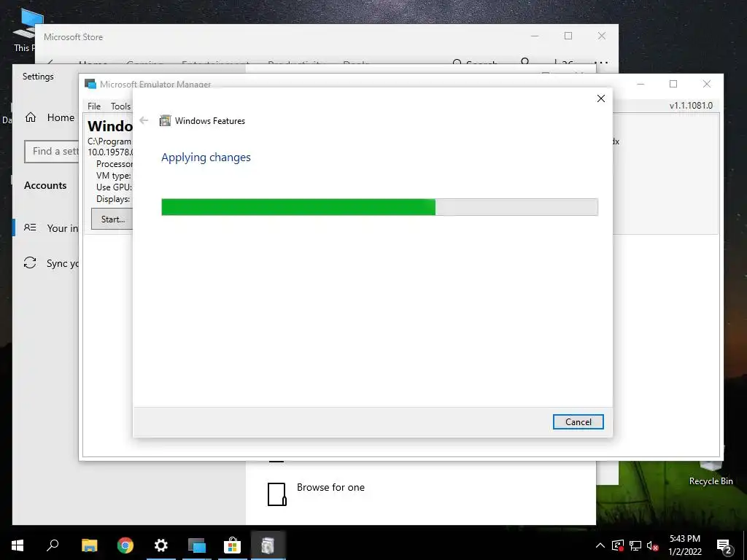Click the muted volume tray icon
Viewport: 747px width, 560px height.
tap(653, 545)
